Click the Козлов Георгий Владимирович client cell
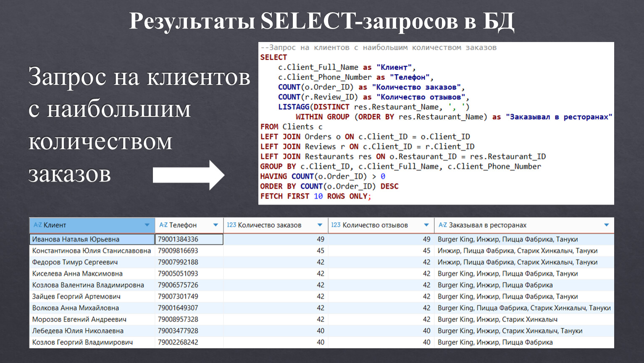 82,342
